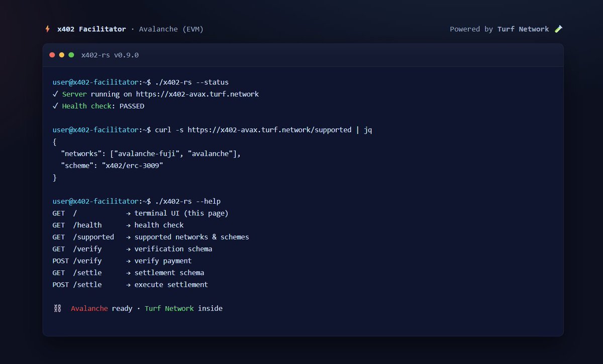
Task: Open the GET /health route
Action: click(x=118, y=225)
